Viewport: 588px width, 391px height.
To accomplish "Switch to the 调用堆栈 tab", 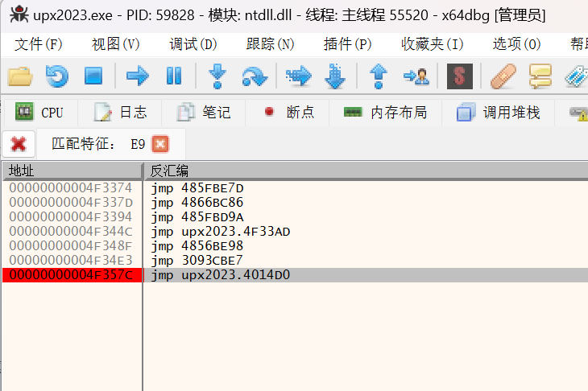I will (498, 113).
